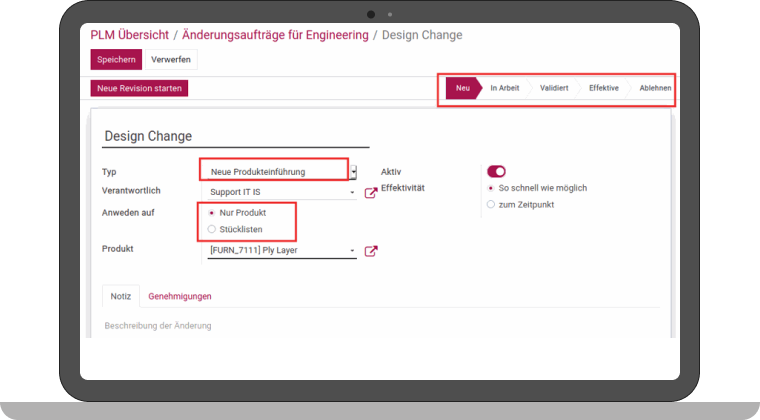Choose zum Zeitpunkt effectivity option
The image size is (760, 420).
coord(490,204)
